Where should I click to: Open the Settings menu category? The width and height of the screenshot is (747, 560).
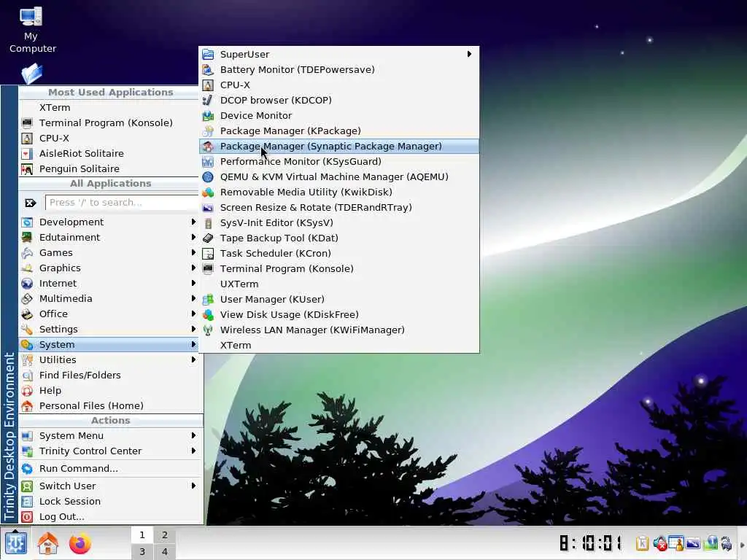point(109,329)
